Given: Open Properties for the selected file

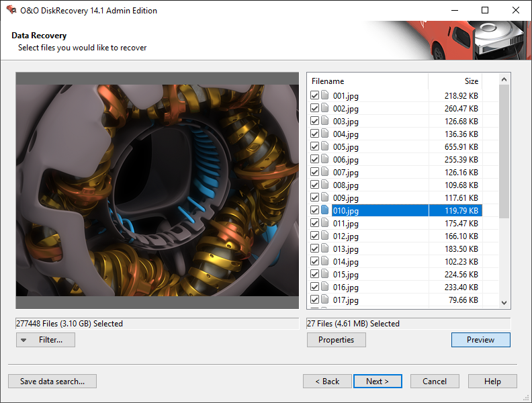Looking at the screenshot, I should [x=336, y=340].
